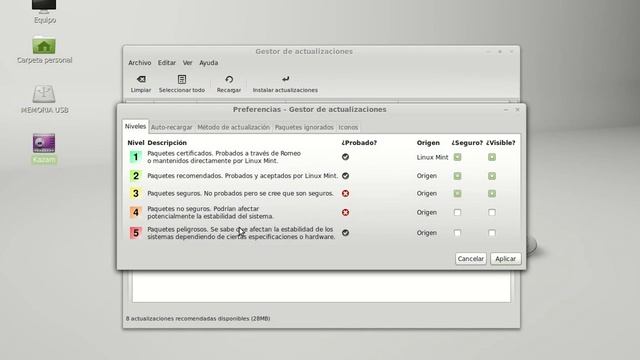Enable the Visible checkbox for level 5
This screenshot has height=360, width=640.
tap(492, 233)
